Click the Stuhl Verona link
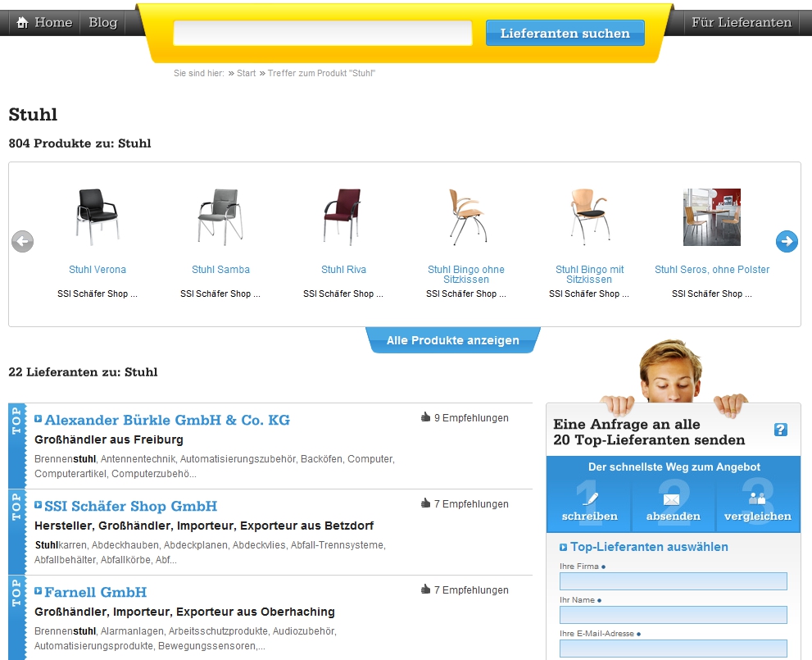The width and height of the screenshot is (812, 660). 98,270
